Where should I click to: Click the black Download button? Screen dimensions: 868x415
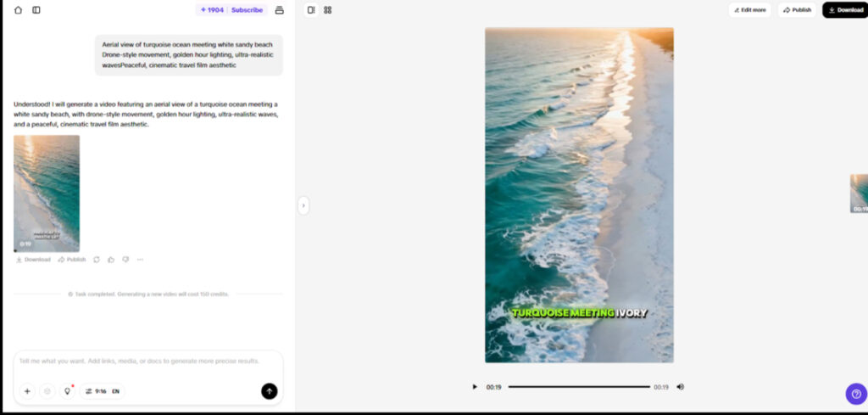tap(845, 10)
